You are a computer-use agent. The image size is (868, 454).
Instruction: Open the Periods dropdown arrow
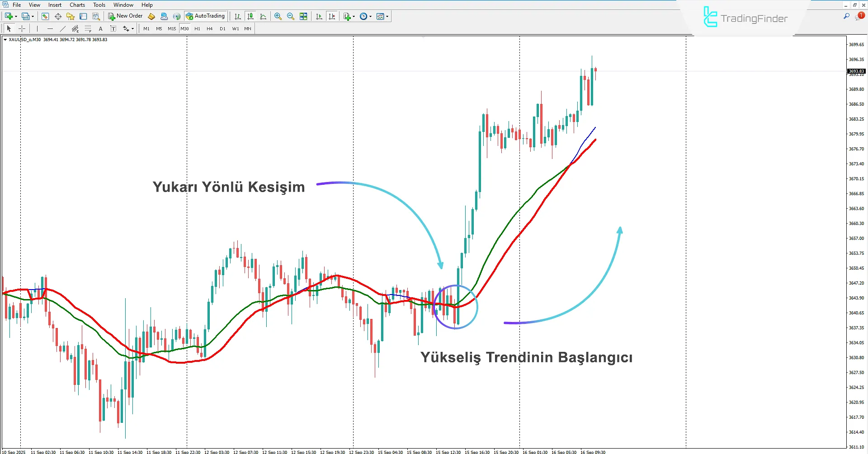click(x=370, y=16)
